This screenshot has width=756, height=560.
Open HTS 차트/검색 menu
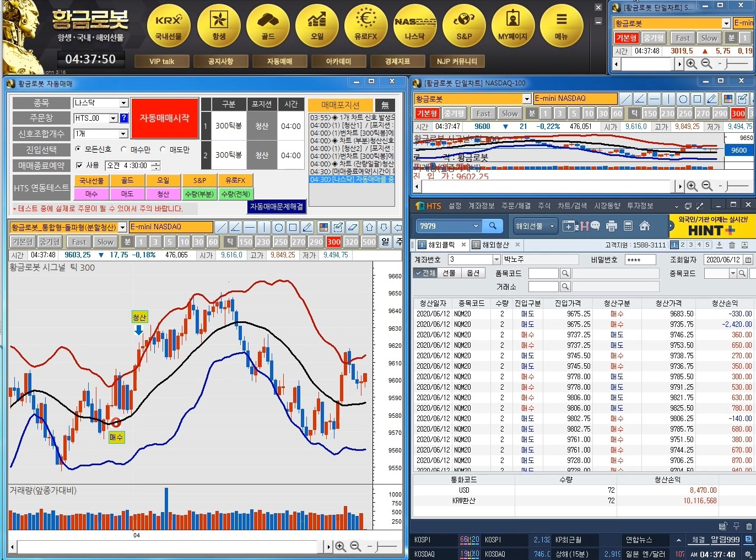tap(573, 206)
